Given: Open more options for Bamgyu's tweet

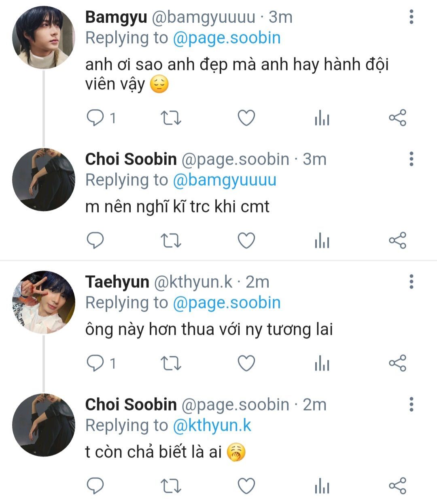Looking at the screenshot, I should click(411, 17).
